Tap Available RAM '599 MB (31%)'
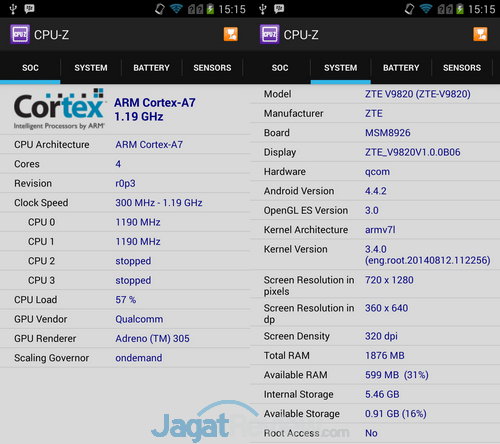The width and height of the screenshot is (500, 444). coord(397,375)
